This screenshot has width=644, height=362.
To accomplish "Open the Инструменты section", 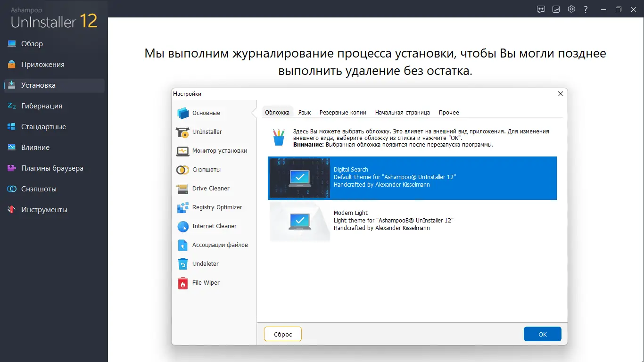I will (x=54, y=210).
